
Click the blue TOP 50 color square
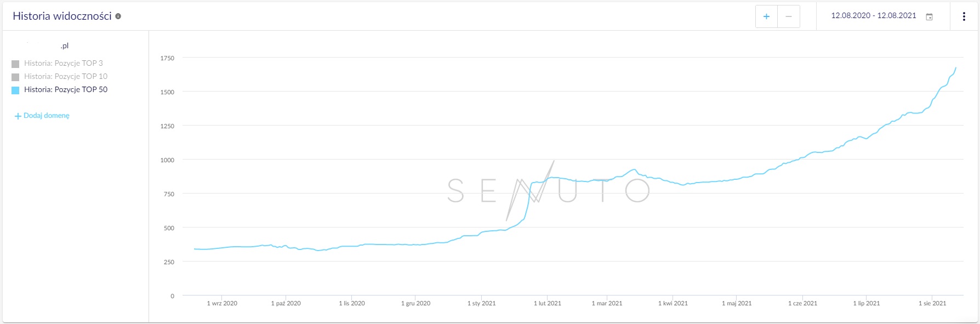pos(15,90)
